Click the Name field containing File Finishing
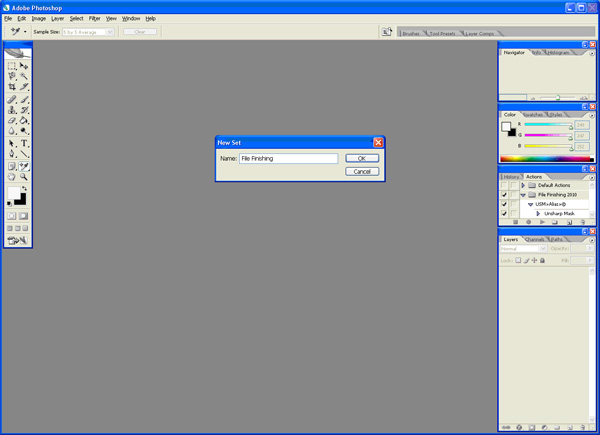 [x=288, y=158]
